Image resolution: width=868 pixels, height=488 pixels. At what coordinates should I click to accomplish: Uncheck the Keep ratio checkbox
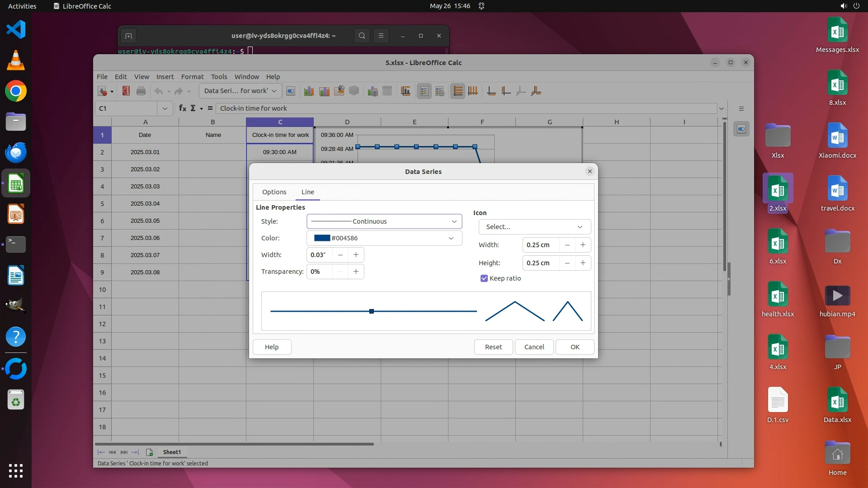click(484, 278)
